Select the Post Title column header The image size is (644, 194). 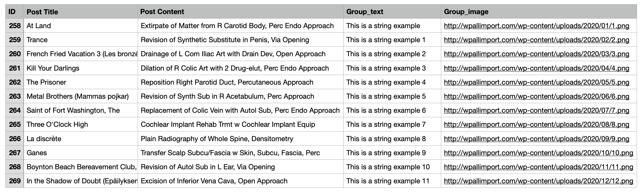[x=42, y=12]
